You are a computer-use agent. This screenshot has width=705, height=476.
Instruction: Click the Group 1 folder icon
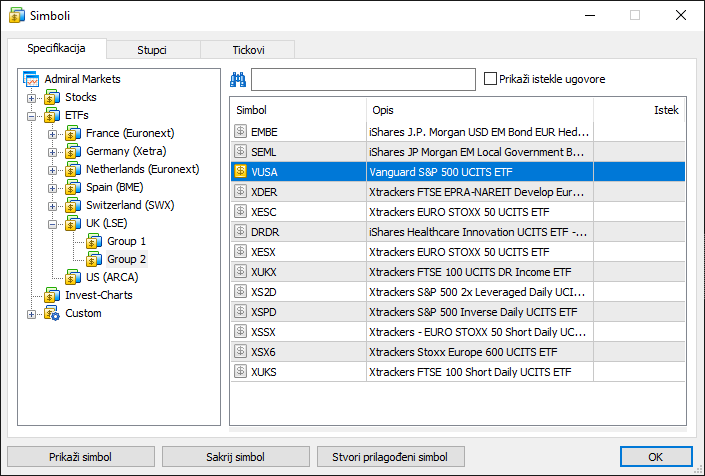click(x=94, y=241)
